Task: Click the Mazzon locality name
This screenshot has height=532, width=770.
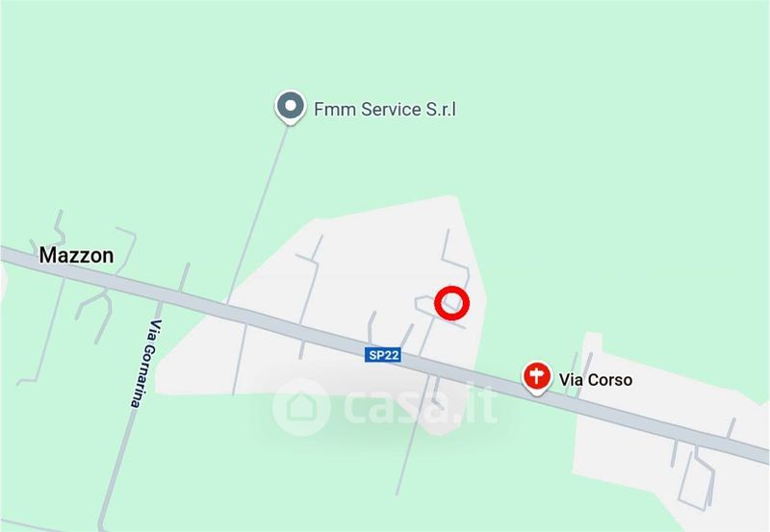Action: tap(76, 255)
